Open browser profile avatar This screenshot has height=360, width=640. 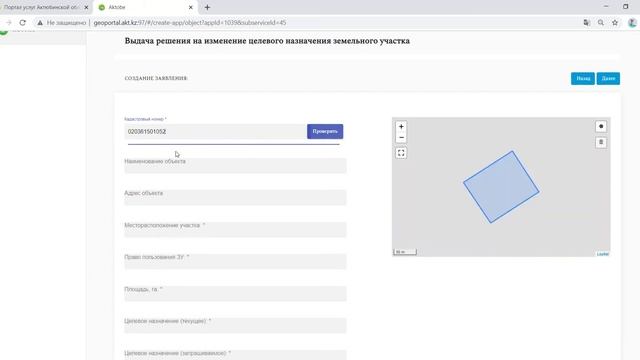coord(632,23)
